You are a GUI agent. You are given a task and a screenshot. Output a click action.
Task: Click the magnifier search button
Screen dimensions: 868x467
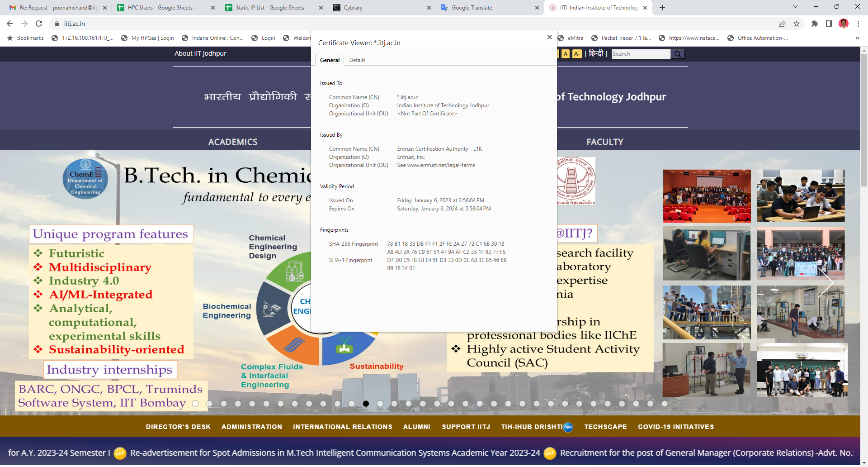tap(678, 54)
